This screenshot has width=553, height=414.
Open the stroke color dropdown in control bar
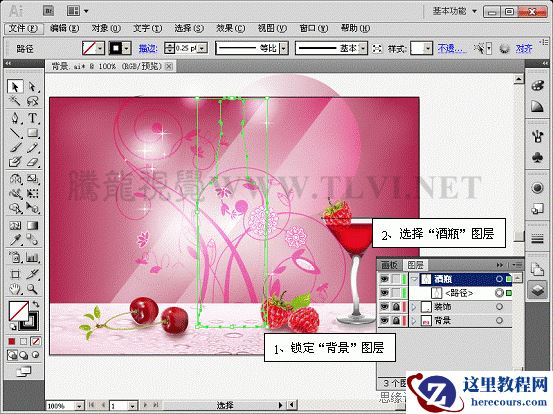[127, 48]
